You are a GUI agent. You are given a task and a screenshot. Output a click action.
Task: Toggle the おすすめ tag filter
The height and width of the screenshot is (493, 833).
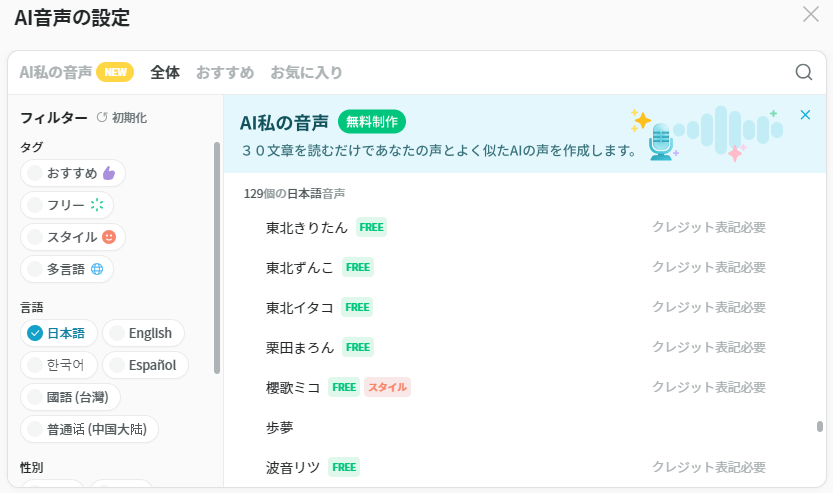point(72,173)
